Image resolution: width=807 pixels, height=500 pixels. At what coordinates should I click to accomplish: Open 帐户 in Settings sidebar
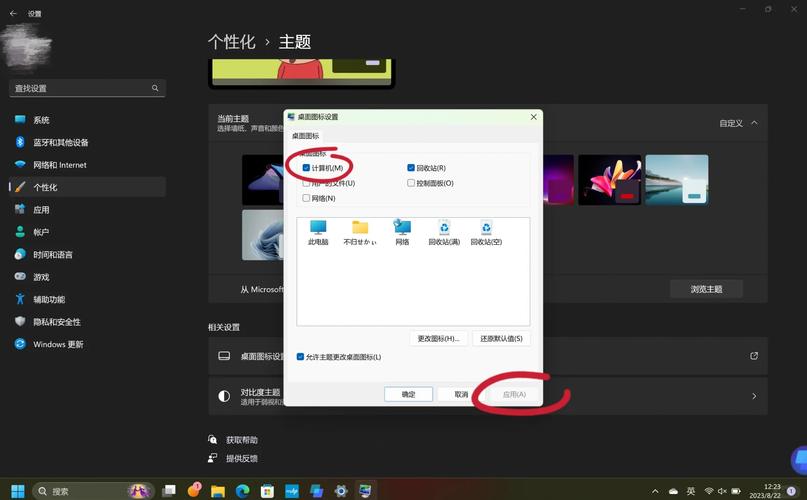[x=87, y=232]
